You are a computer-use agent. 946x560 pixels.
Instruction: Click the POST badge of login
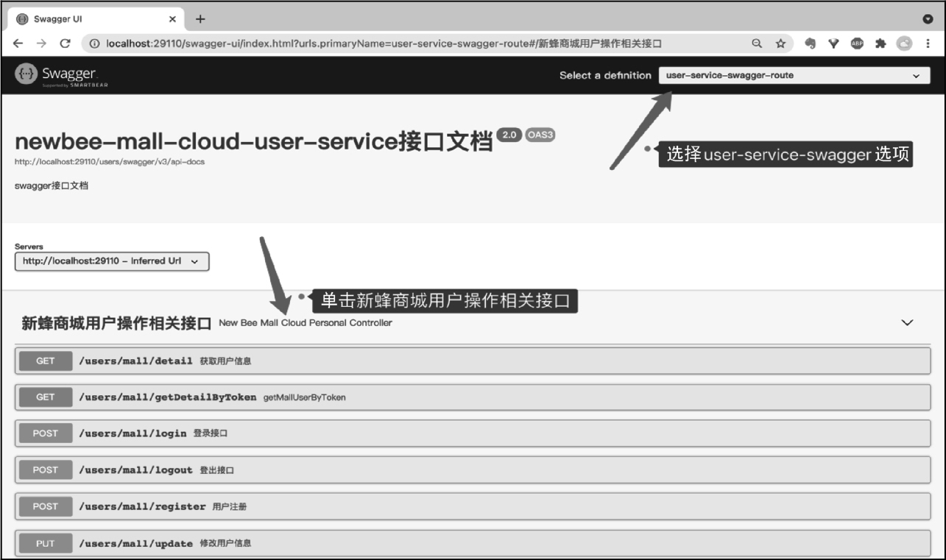tap(46, 433)
